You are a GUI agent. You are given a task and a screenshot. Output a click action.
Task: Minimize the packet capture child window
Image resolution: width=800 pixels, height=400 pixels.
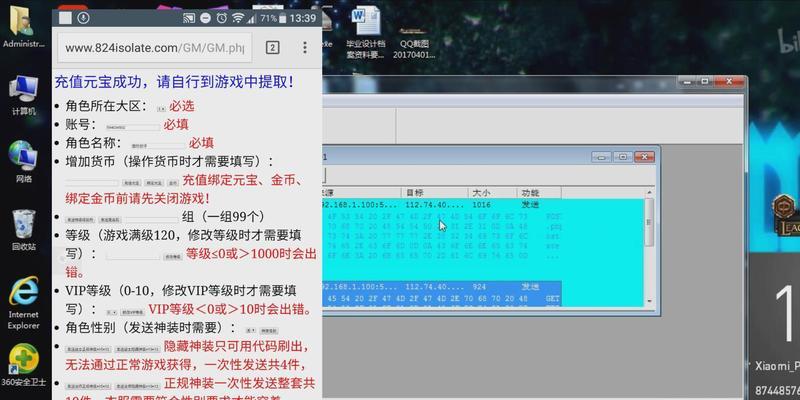602,157
